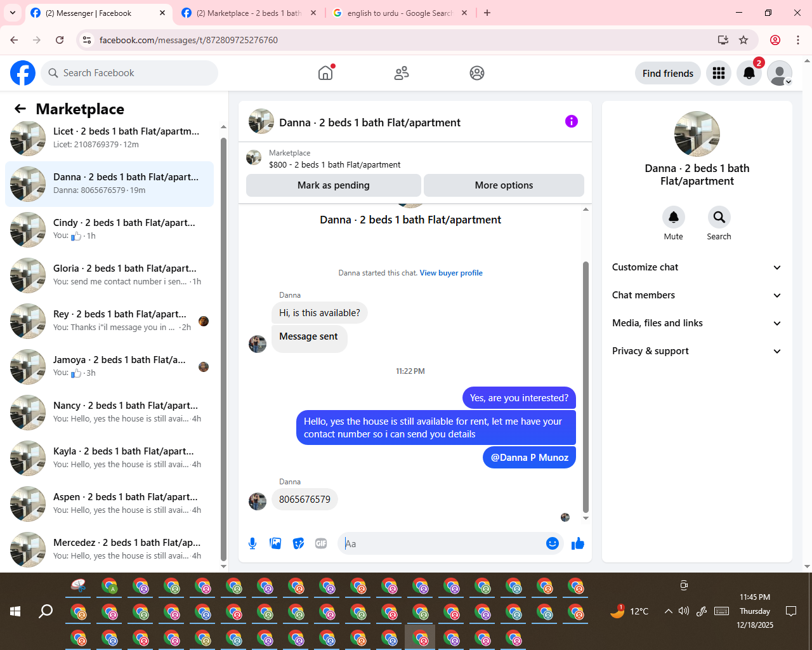This screenshot has width=812, height=650.
Task: Open the $800 - 2 beds listing link
Action: tap(334, 164)
